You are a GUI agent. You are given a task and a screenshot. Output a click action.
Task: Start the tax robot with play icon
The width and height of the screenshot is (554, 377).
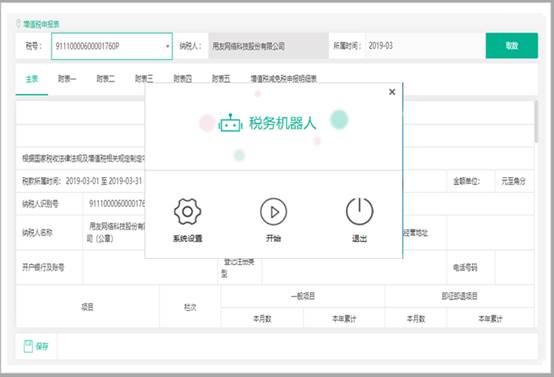coord(273,212)
